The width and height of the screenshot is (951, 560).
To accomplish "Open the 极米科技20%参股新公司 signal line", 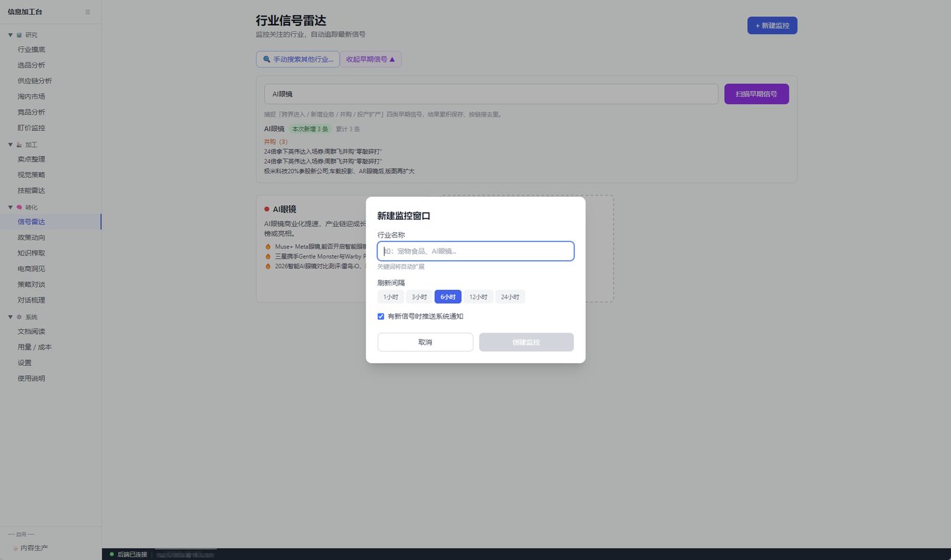I will point(340,171).
